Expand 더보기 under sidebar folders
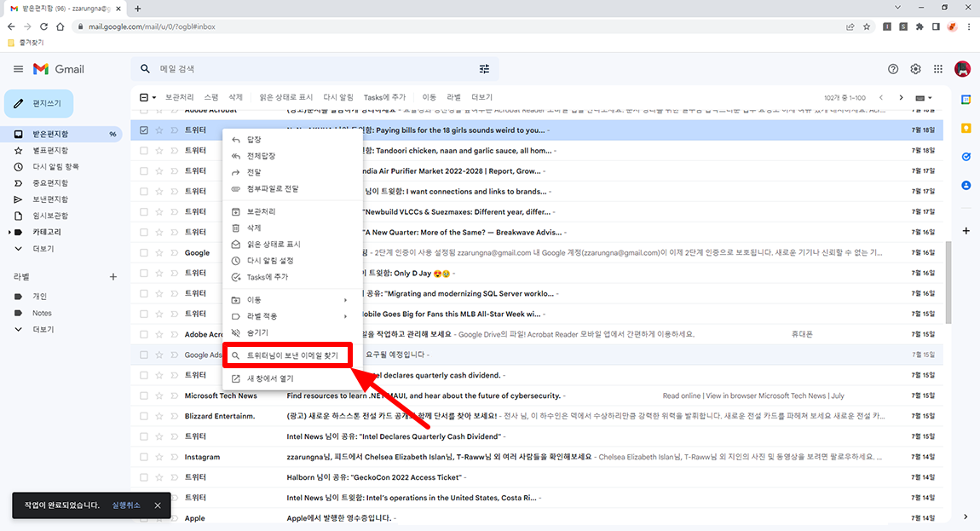The image size is (980, 531). [43, 248]
